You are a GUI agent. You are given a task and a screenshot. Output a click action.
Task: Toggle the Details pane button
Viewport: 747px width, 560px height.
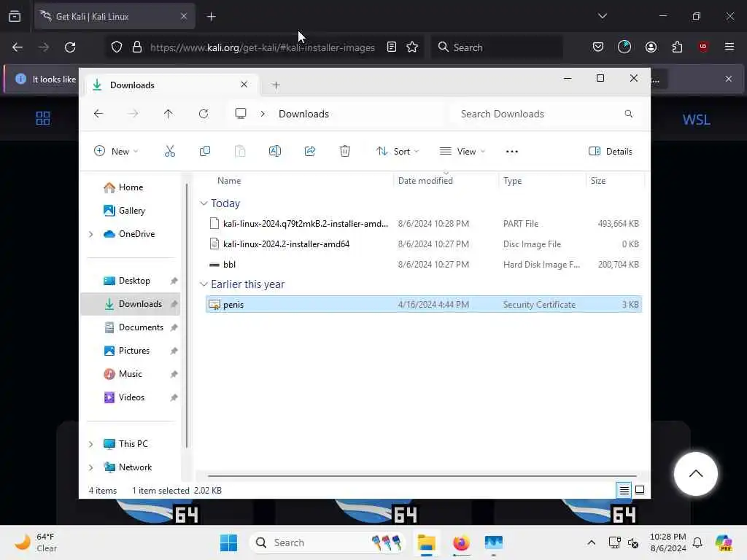pyautogui.click(x=611, y=152)
